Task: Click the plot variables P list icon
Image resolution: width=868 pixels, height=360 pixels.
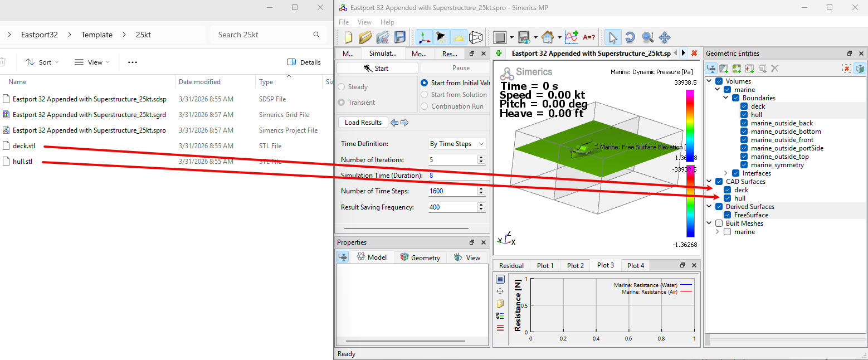Action: pyautogui.click(x=500, y=316)
